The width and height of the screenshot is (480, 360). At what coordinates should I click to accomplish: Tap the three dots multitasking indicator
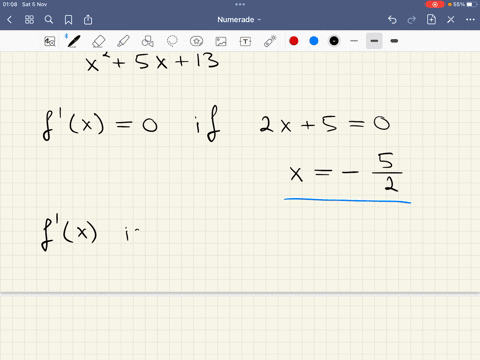click(240, 4)
